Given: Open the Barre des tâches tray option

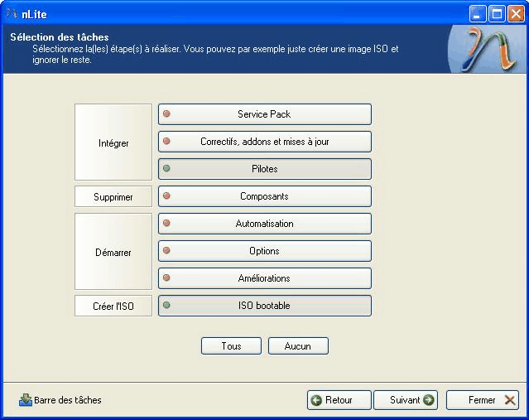Looking at the screenshot, I should click(60, 400).
